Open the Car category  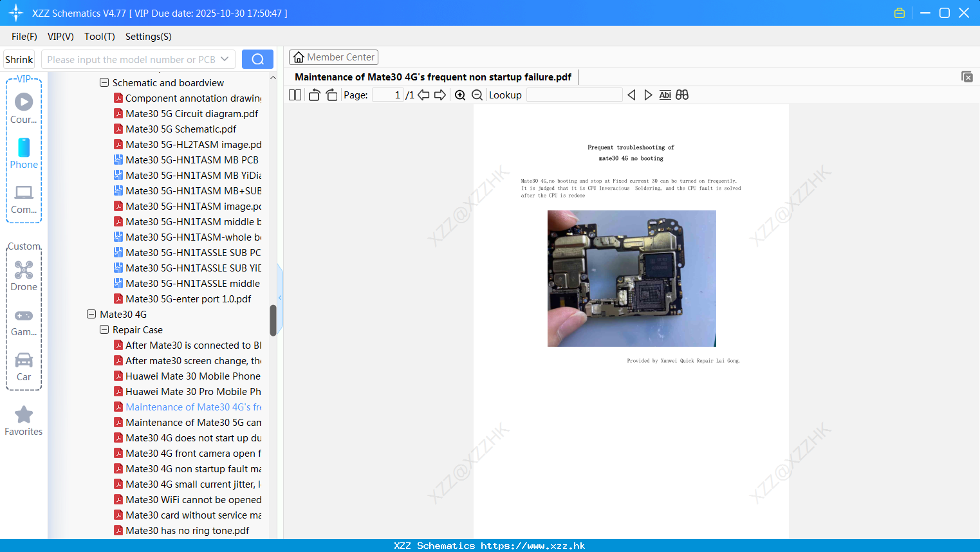click(24, 367)
